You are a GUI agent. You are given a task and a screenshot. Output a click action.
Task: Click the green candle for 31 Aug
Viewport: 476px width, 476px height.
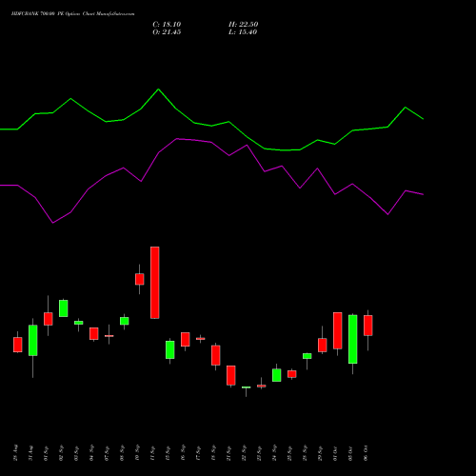pos(33,340)
